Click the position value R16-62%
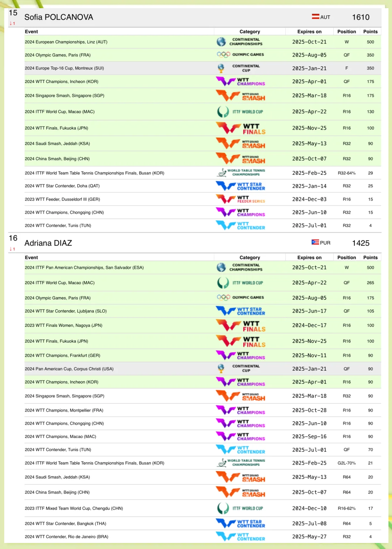 [x=347, y=508]
